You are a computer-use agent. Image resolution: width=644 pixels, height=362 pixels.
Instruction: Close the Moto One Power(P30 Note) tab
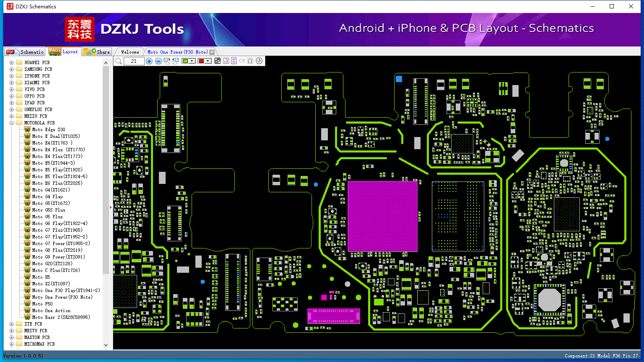point(212,52)
